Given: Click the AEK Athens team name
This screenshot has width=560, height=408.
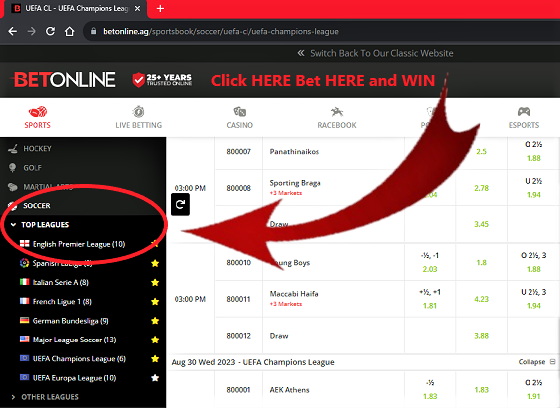Looking at the screenshot, I should [289, 390].
